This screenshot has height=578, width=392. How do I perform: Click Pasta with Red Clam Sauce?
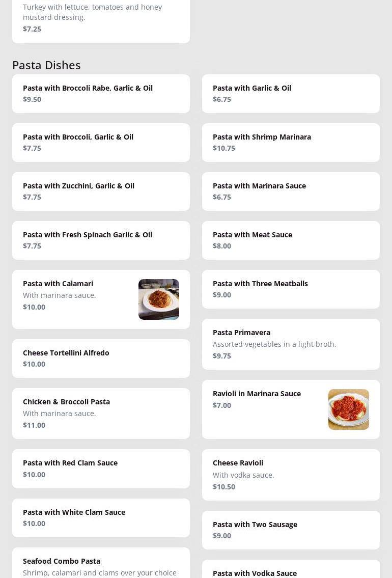tap(101, 469)
